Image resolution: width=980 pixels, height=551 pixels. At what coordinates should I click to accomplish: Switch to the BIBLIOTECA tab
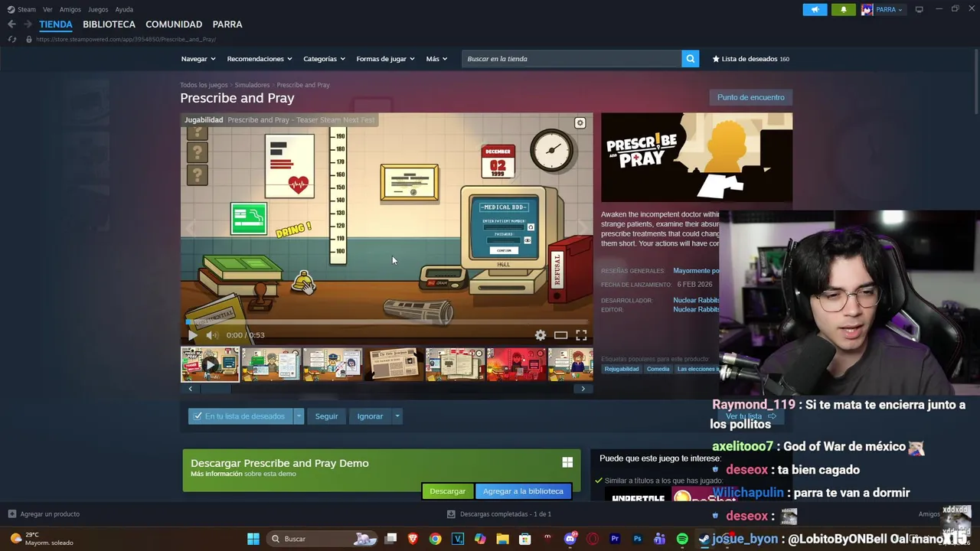(109, 24)
